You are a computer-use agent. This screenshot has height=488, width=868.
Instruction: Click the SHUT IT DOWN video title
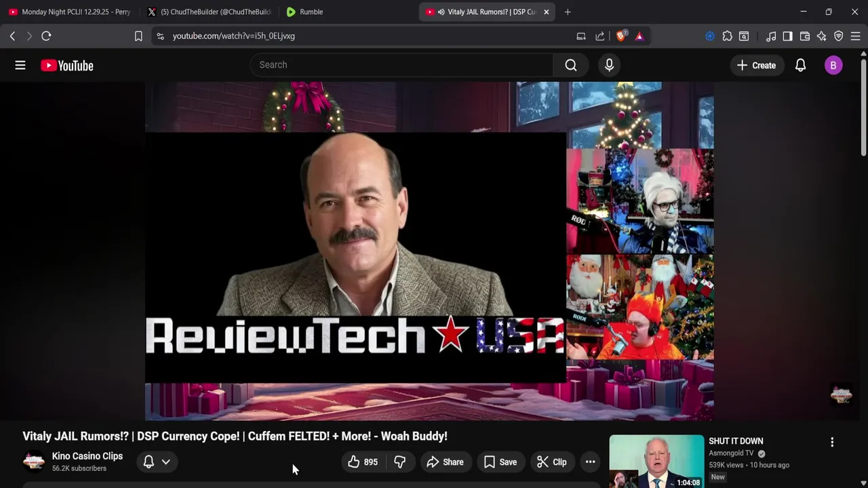point(736,441)
